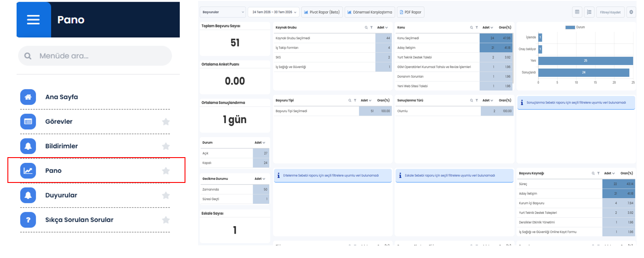Click 'Kaynak Grubu Seçilmedi' row
This screenshot has height=258, width=644.
coord(333,38)
